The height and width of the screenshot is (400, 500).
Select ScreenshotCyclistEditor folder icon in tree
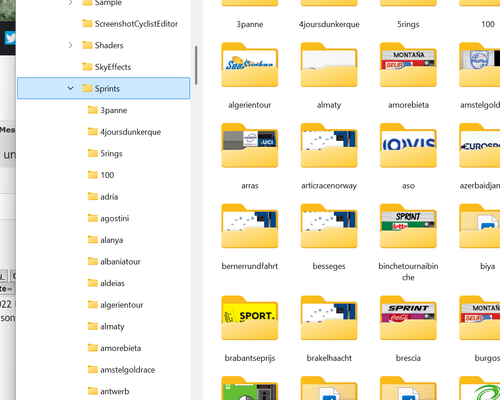click(87, 23)
